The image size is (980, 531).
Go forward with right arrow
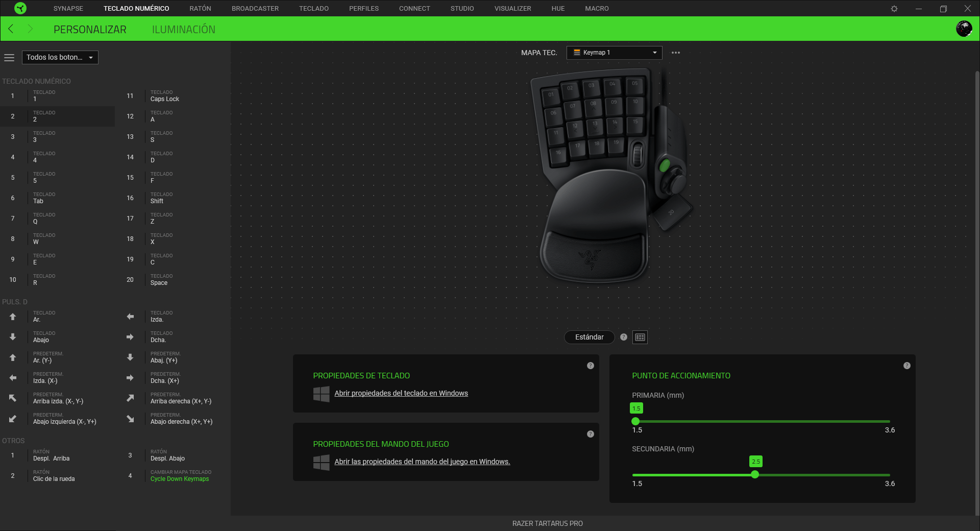tap(30, 29)
